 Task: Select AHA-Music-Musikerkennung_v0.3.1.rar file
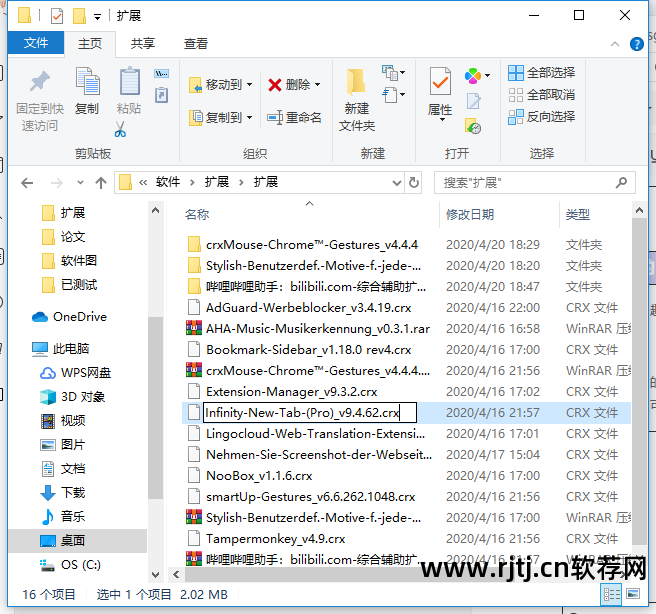tap(308, 329)
